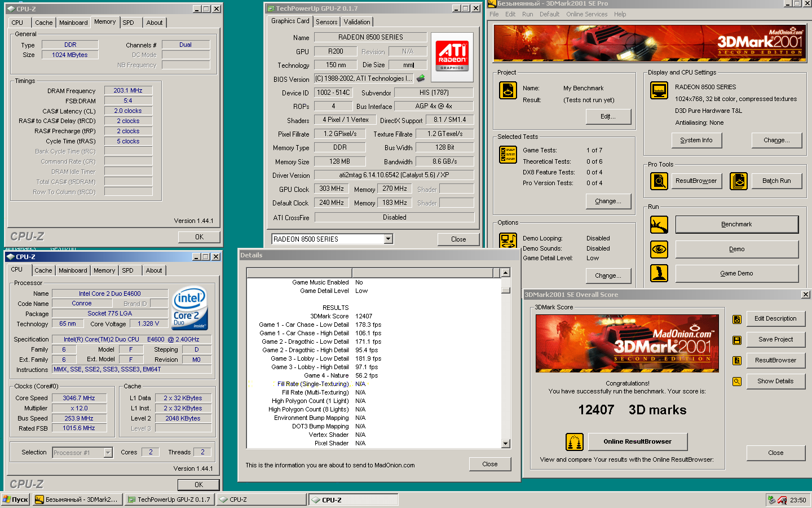This screenshot has height=508, width=812.
Task: Open the Run menu in 3DMark2001
Action: (x=527, y=14)
